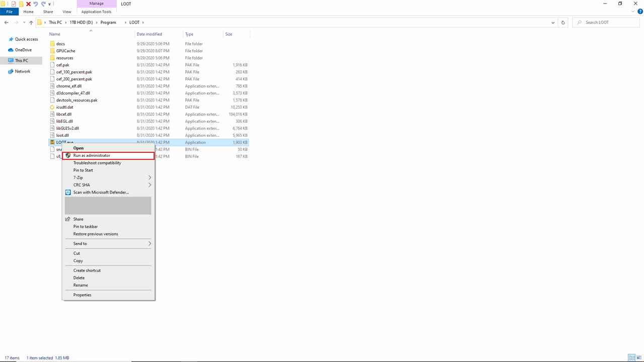Screen dimensions: 644x362
Task: Open recent locations dropdown arrow
Action: pyautogui.click(x=24, y=22)
